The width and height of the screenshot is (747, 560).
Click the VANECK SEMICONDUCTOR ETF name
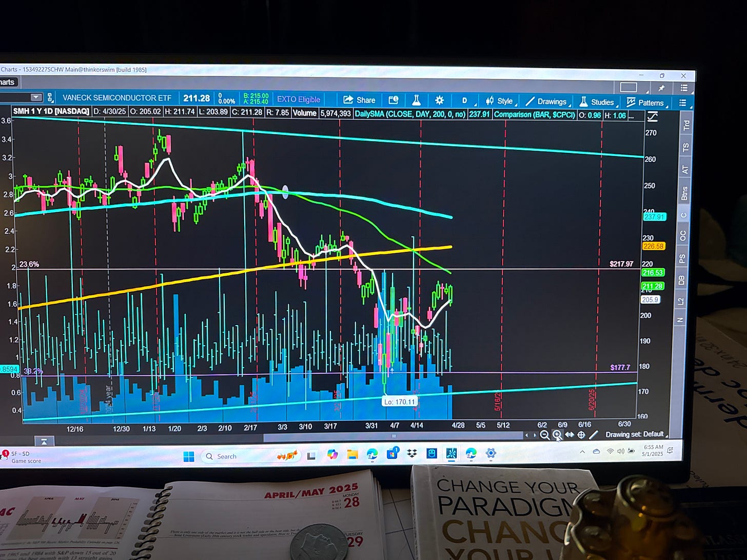tap(117, 97)
